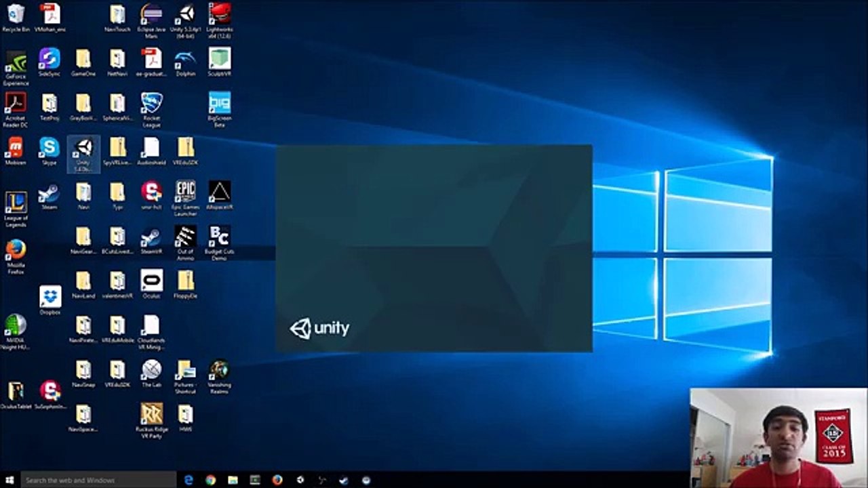Switch to Firefox in the taskbar

coord(277,480)
